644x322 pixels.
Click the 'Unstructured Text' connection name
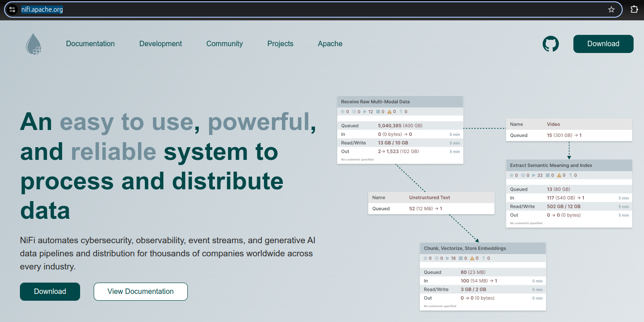pyautogui.click(x=429, y=197)
